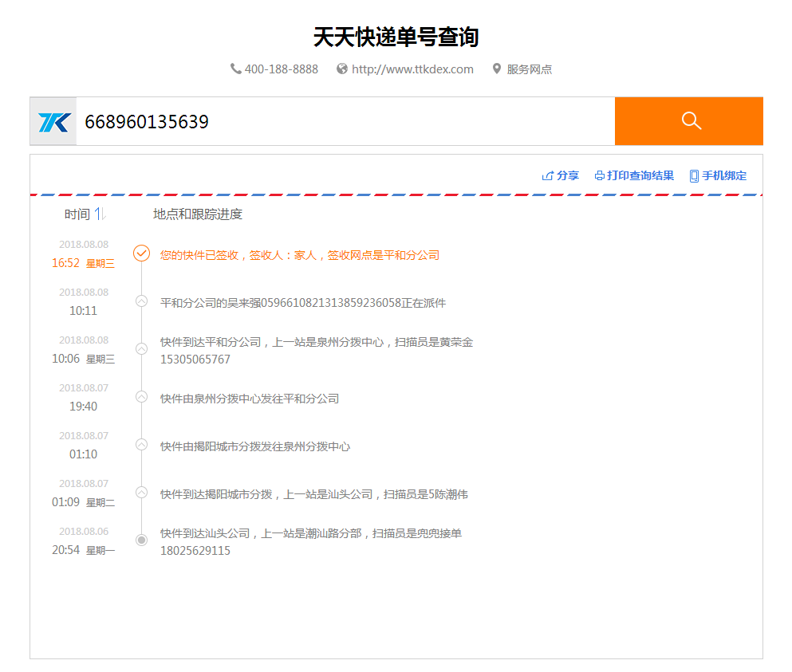Click the phone number 400-188-8888
The image size is (792, 672).
click(x=282, y=69)
